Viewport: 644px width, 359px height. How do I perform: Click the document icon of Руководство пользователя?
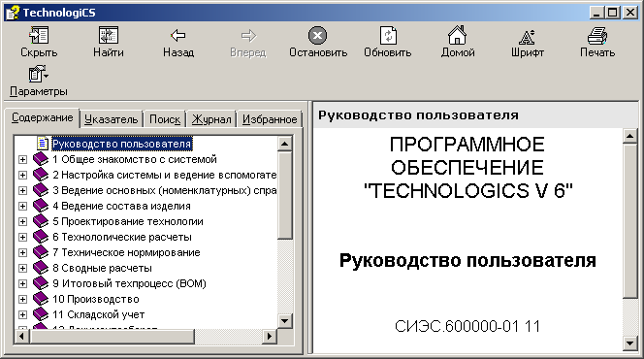(43, 144)
